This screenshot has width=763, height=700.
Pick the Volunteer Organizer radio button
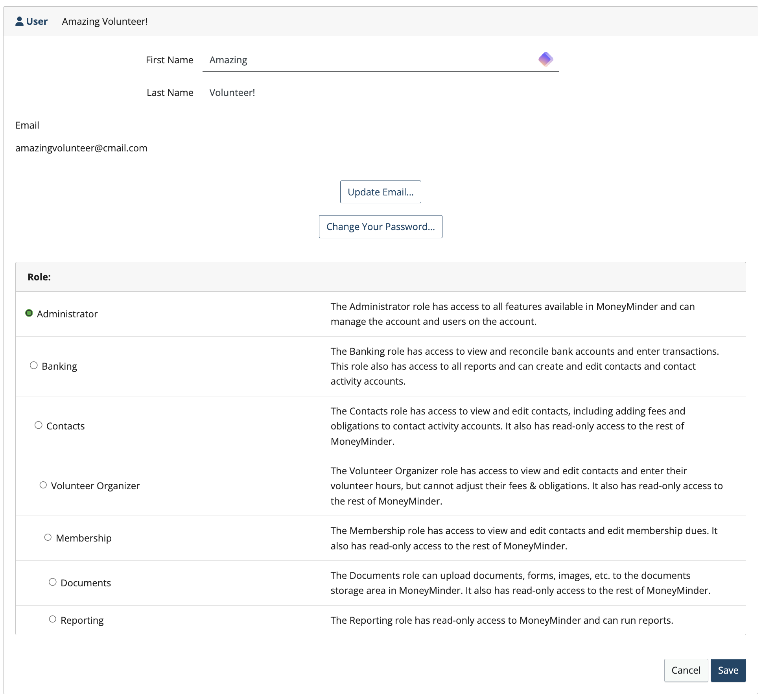coord(43,485)
